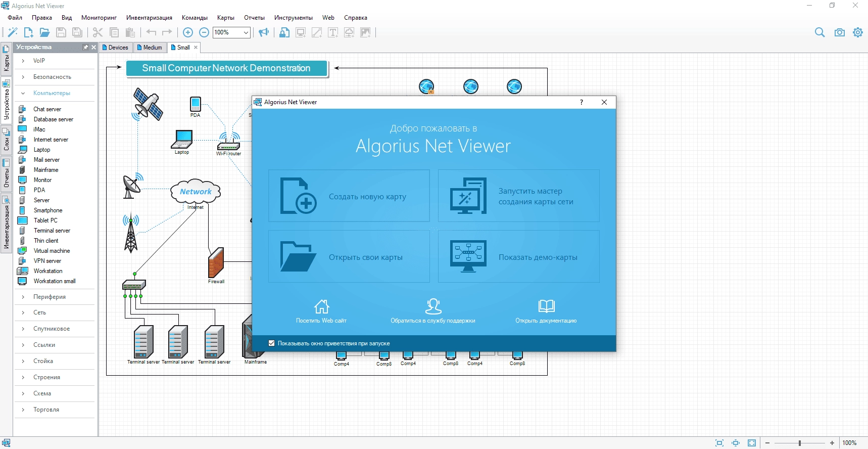Click Запустить мастер создания карты сети
868x449 pixels.
click(x=519, y=196)
